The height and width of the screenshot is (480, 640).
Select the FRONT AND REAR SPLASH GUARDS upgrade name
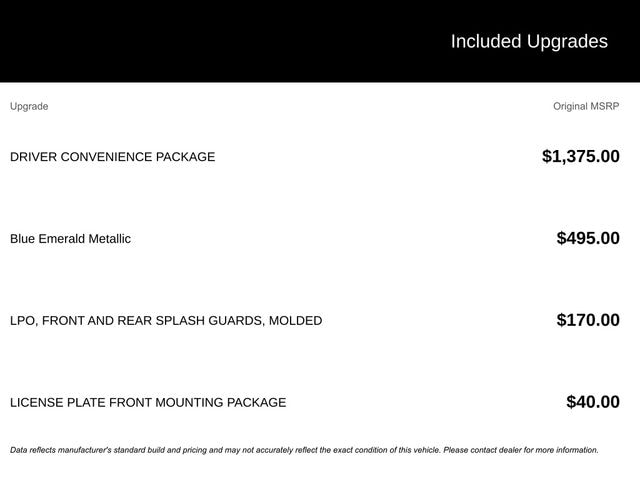click(x=166, y=321)
